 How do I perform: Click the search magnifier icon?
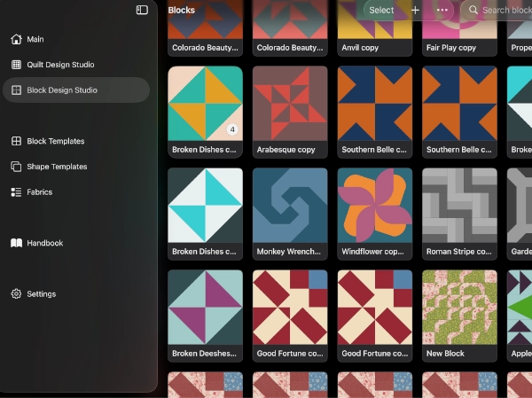click(x=473, y=10)
